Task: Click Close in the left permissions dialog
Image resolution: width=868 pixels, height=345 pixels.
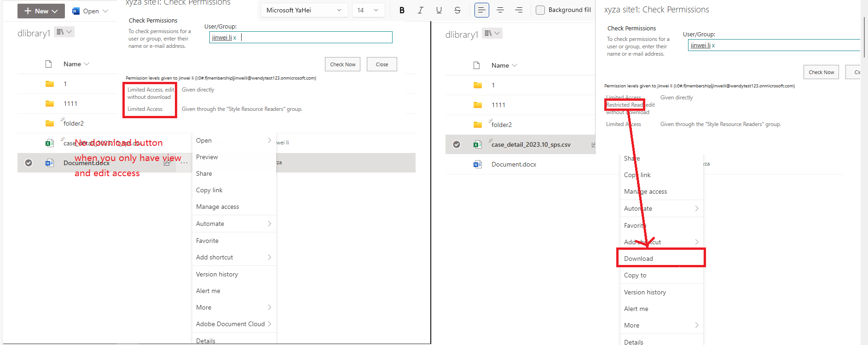Action: coord(382,64)
